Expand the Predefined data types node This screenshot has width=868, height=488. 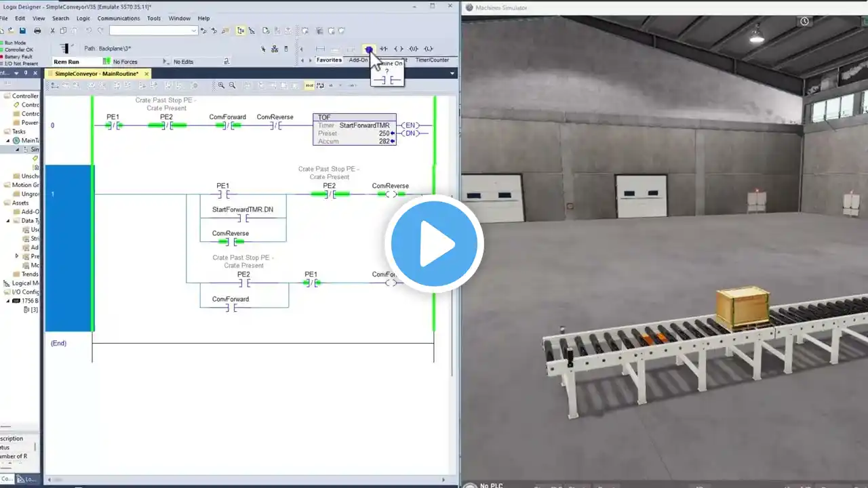tap(17, 256)
